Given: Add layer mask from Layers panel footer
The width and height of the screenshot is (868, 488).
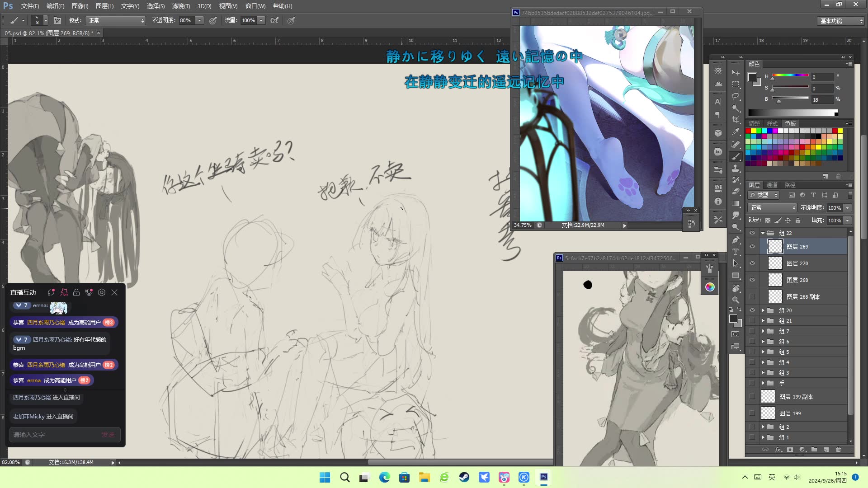Looking at the screenshot, I should click(790, 450).
